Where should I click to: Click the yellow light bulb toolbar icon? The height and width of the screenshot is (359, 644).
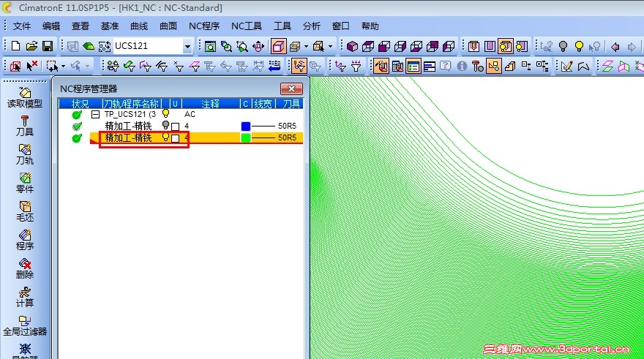579,46
